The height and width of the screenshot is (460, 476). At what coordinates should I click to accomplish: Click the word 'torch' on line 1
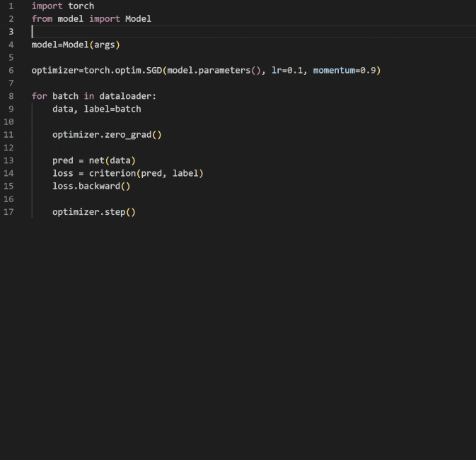81,6
